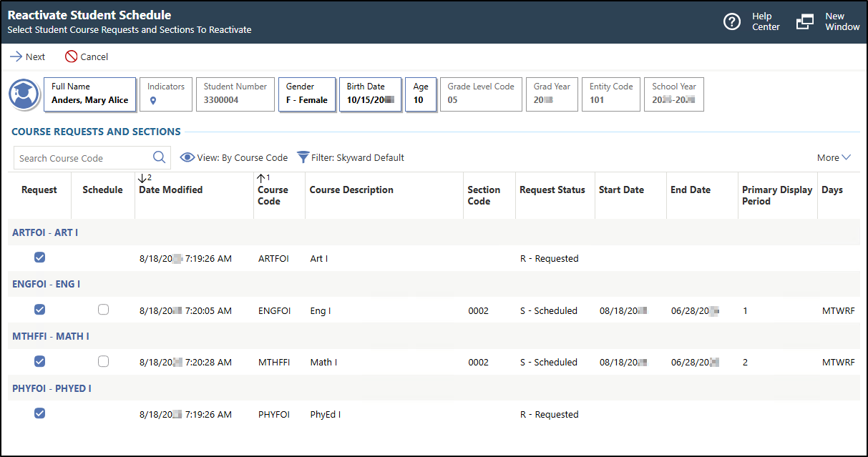Sort by the Date Modified column header
Image resolution: width=868 pixels, height=457 pixels.
(170, 190)
